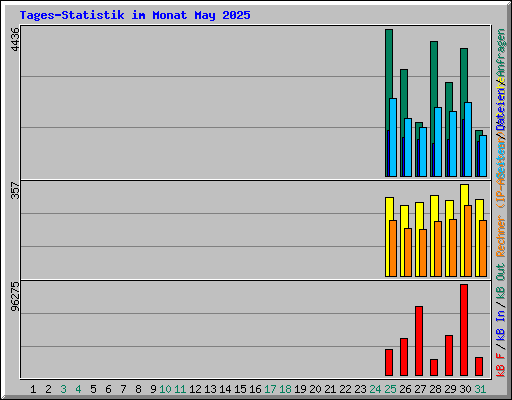Click the red kB bar for day 31
Image resolution: width=512 pixels, height=400 pixels.
click(x=479, y=367)
